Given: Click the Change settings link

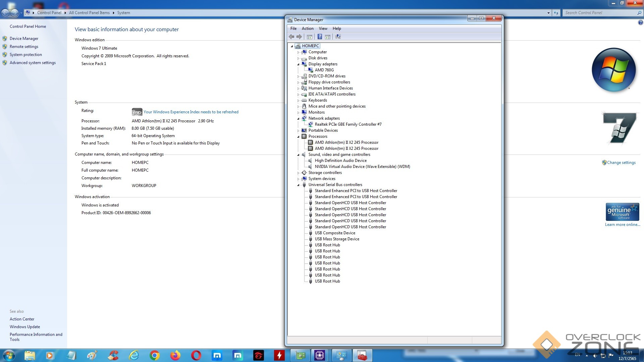Looking at the screenshot, I should click(x=621, y=163).
